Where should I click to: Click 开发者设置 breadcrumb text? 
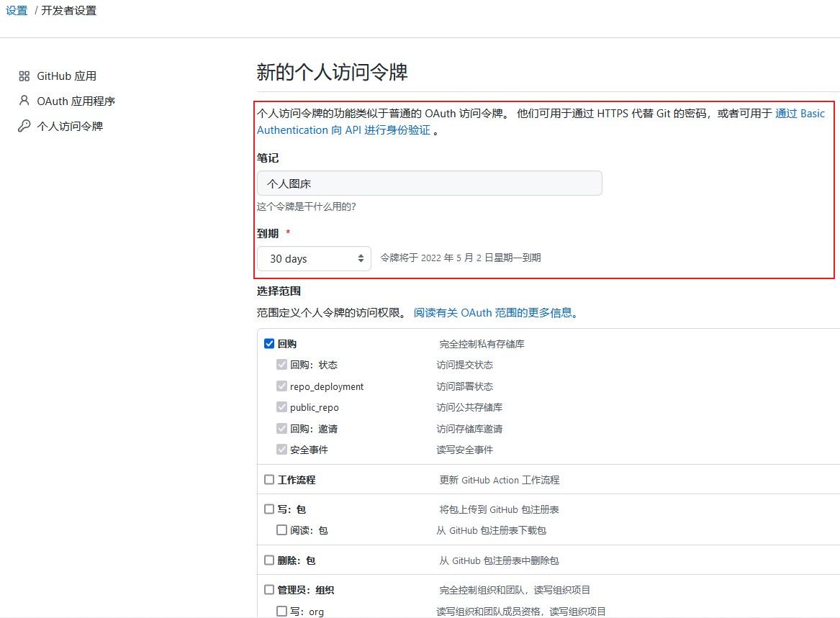coord(69,11)
